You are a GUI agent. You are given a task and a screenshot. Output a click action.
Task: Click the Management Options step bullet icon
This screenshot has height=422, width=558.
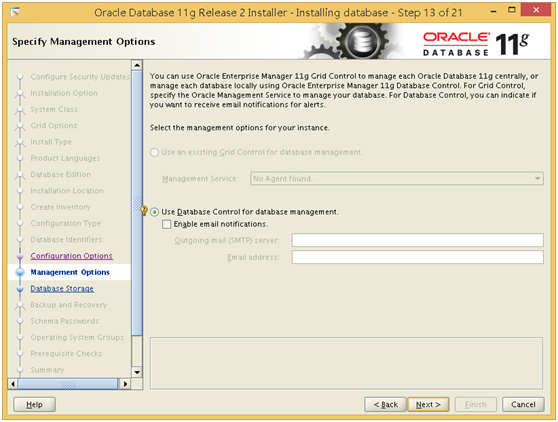click(x=20, y=272)
